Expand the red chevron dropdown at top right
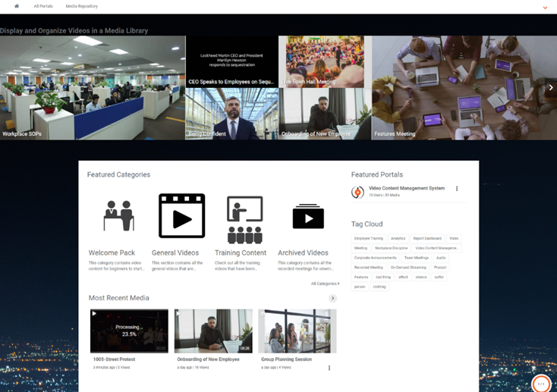Screen dimensions: 557x392 (x=545, y=8)
